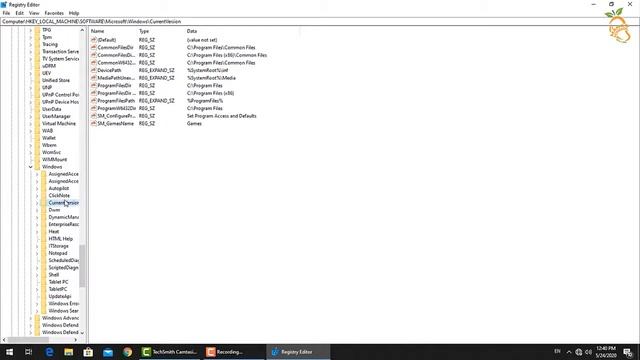Screen dimensions: 640x360
Task: Click the SM_GamesName value string icon
Action: pos(93,123)
